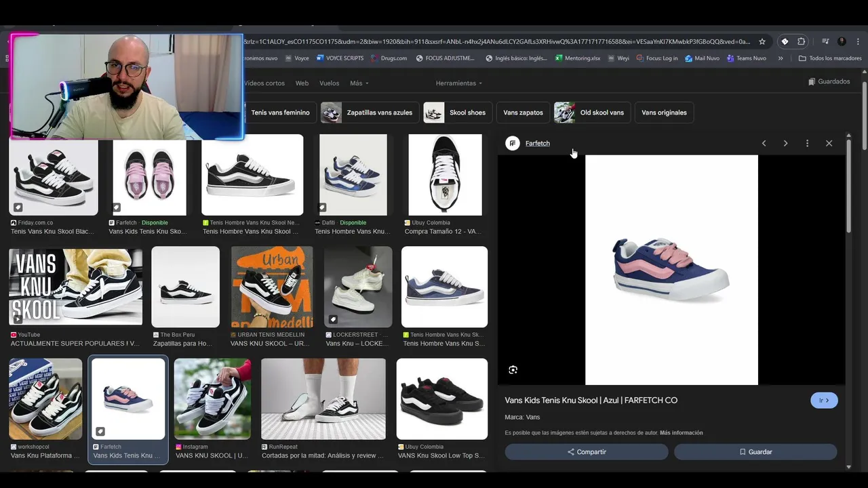Open the Herramientas dropdown

458,83
